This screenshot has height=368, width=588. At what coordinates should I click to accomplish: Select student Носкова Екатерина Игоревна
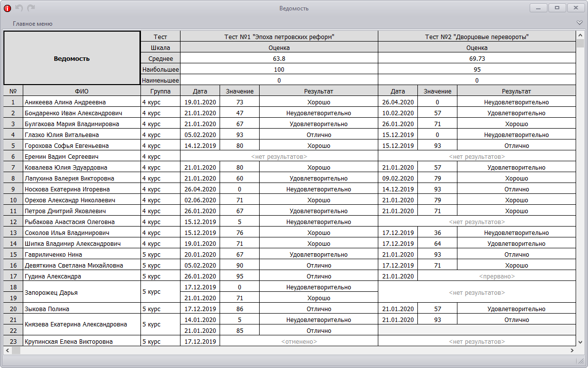click(x=82, y=188)
